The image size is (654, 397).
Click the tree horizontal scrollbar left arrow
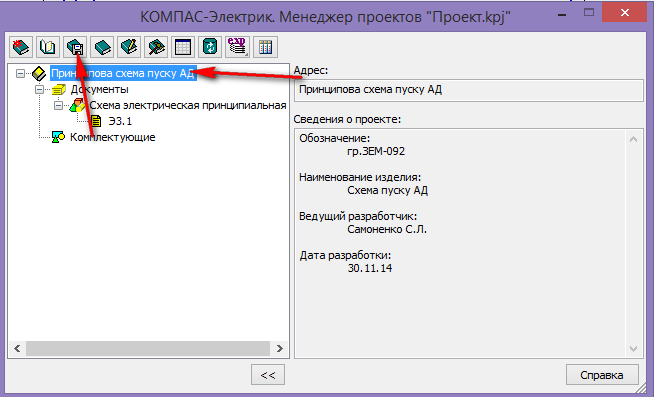click(17, 348)
